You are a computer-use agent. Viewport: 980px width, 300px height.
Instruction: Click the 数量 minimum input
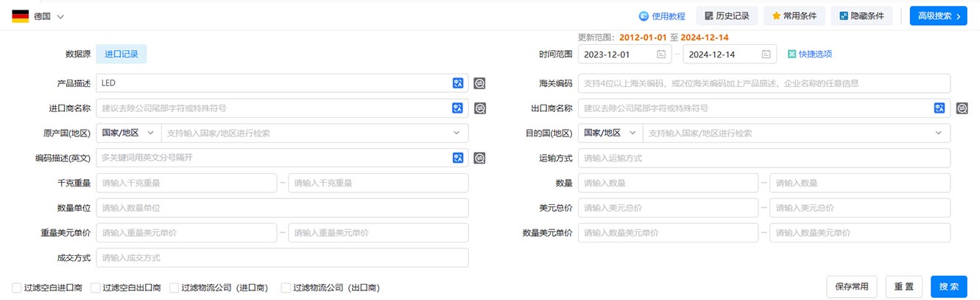(668, 183)
